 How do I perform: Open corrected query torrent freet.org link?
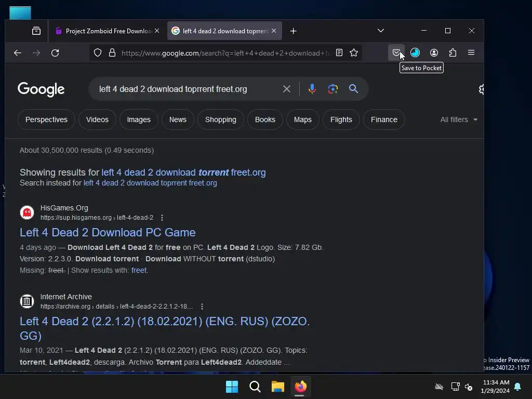pos(183,172)
